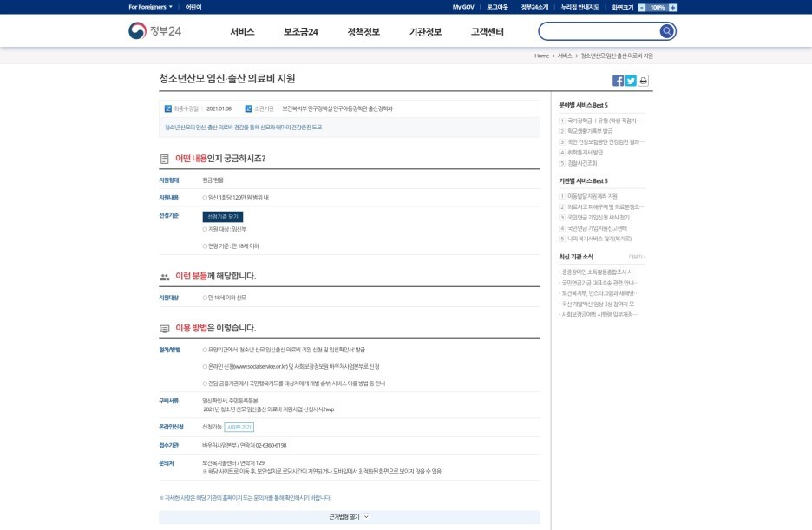Open the 정책정보 menu
Image resolution: width=812 pixels, height=530 pixels.
pyautogui.click(x=363, y=32)
